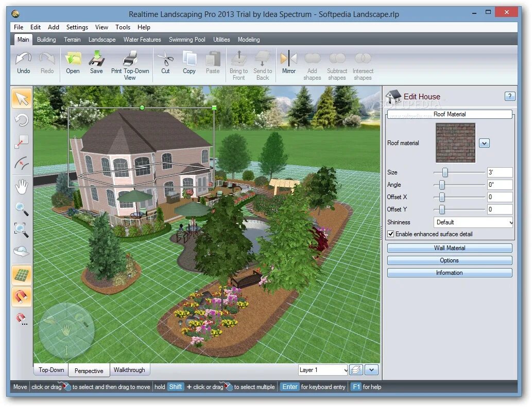Switch to the Swimming Pool tab

187,40
